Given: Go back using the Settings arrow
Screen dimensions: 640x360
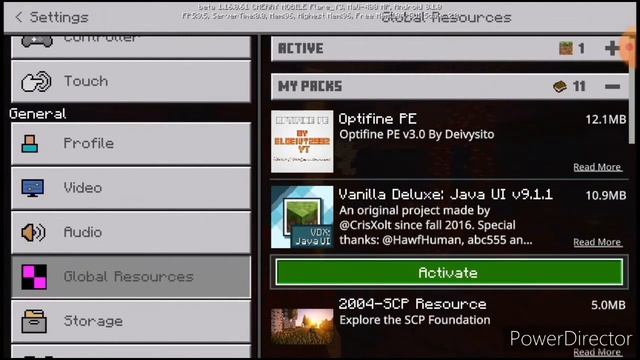Looking at the screenshot, I should click(19, 17).
